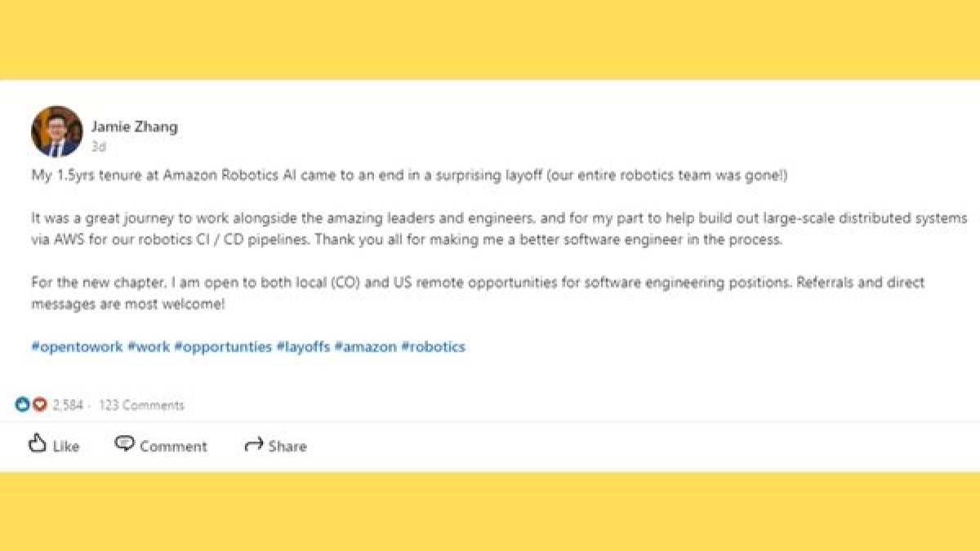980x551 pixels.
Task: Open the #opentowork hashtag
Action: click(77, 347)
